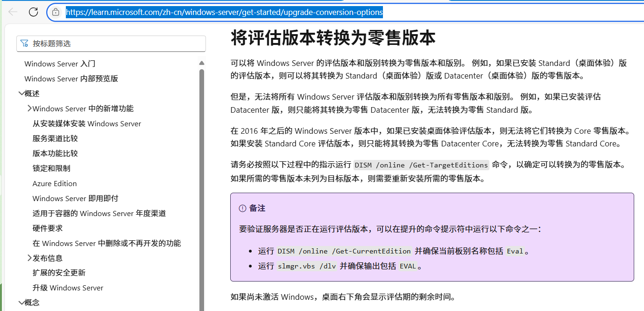This screenshot has height=311, width=644.
Task: Open Windows Server 入门 in sidebar
Action: 60,64
